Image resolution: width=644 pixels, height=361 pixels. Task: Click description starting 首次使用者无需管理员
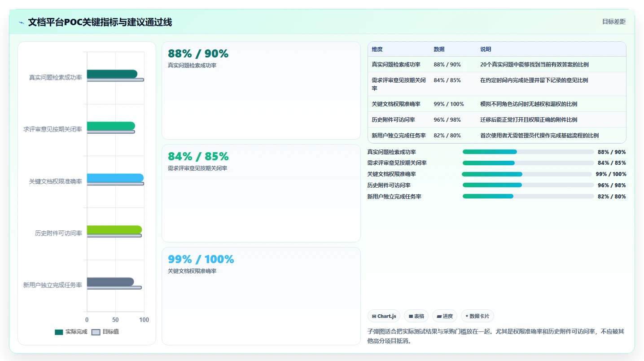[x=539, y=136]
